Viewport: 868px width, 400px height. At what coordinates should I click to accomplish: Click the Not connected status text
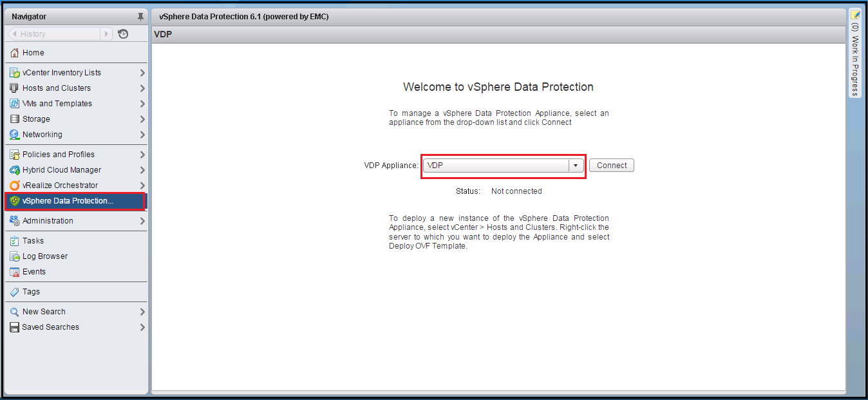pos(516,191)
